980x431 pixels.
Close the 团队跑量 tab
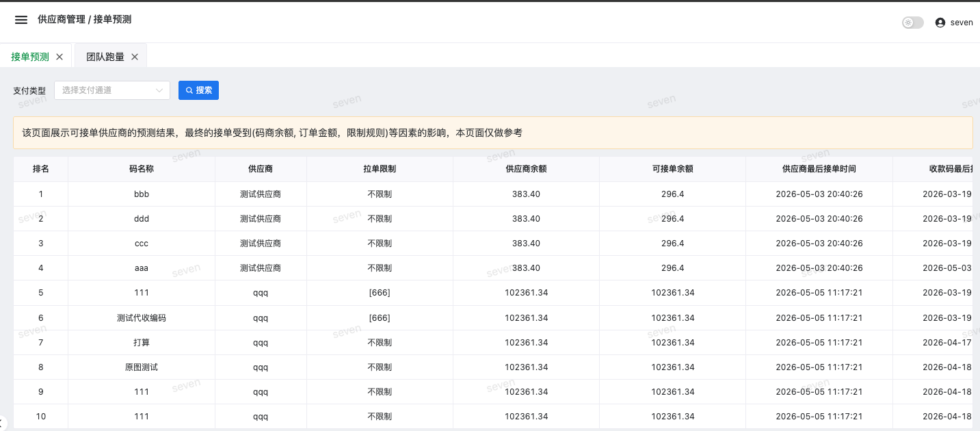point(135,57)
